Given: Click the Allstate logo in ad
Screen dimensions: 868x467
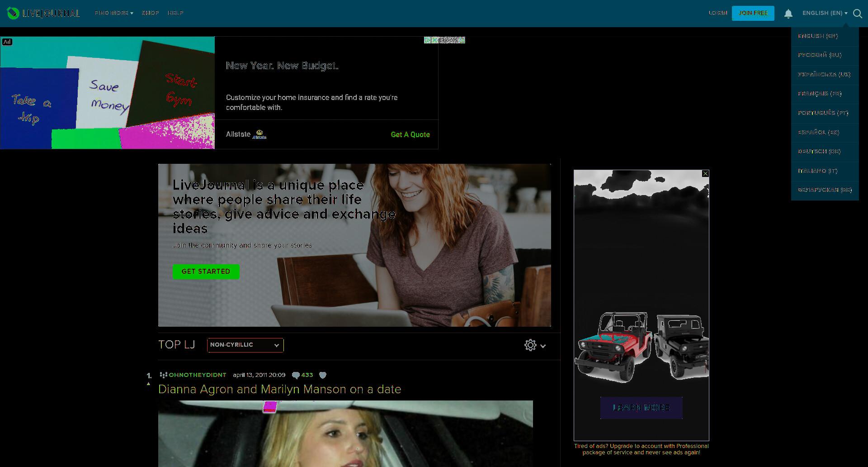Looking at the screenshot, I should [x=259, y=134].
